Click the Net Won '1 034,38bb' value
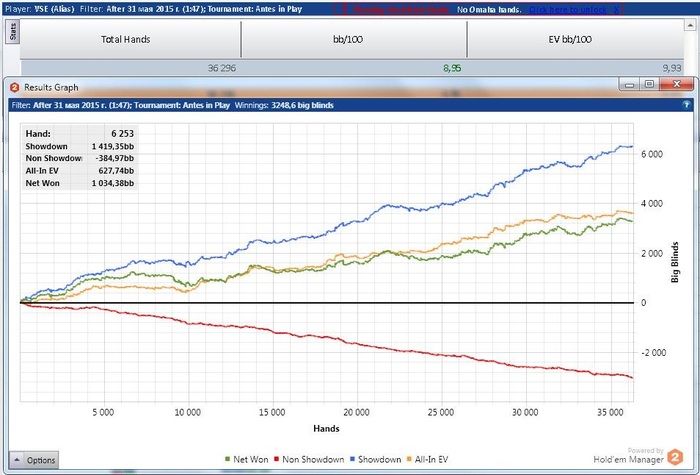 (x=113, y=183)
